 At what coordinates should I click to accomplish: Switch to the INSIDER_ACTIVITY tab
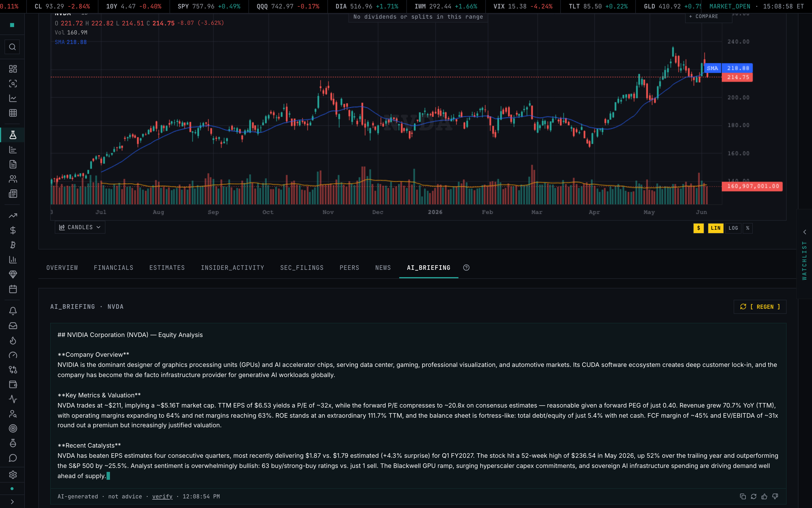click(x=233, y=268)
